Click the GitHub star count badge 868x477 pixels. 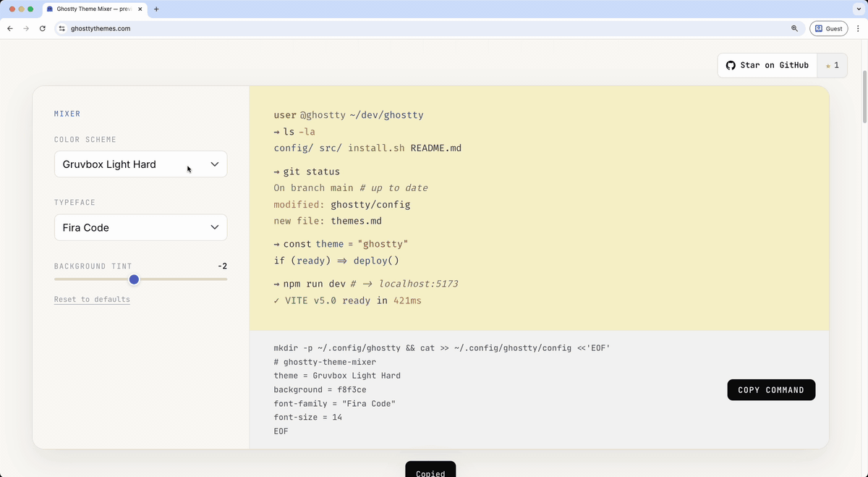832,65
